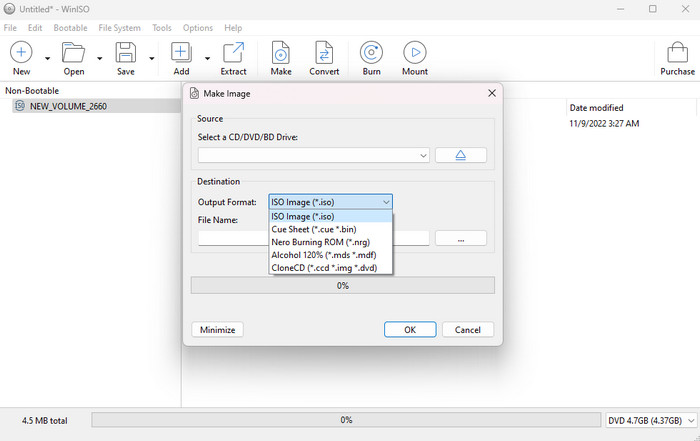Click the WinISO app icon in title bar
The width and height of the screenshot is (700, 441).
pos(9,9)
